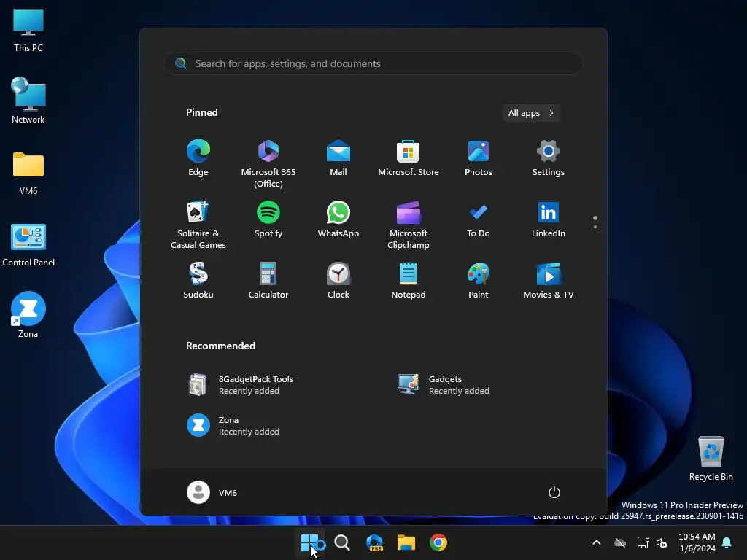Select the Recycle Bin on desktop

coord(711,459)
